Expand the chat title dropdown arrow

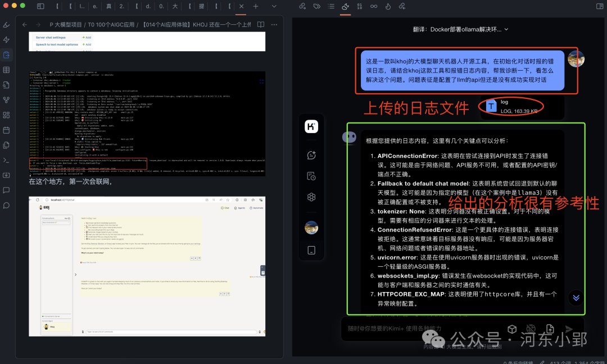tap(506, 29)
